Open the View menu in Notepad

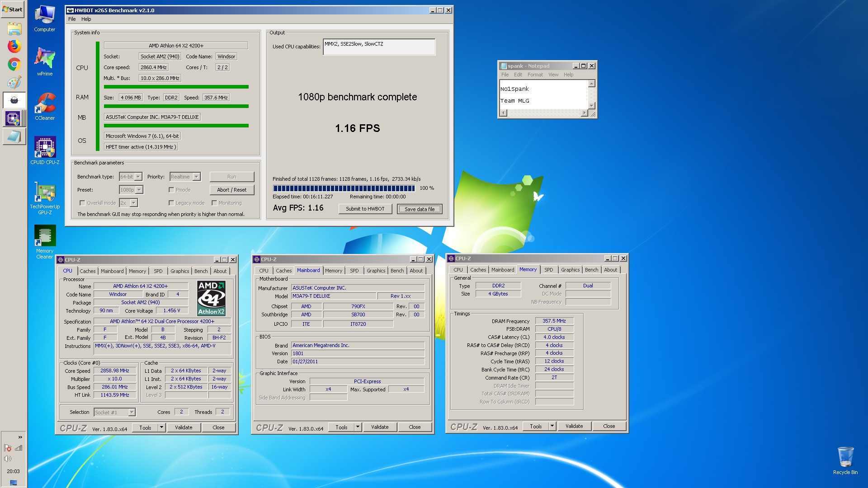point(553,75)
